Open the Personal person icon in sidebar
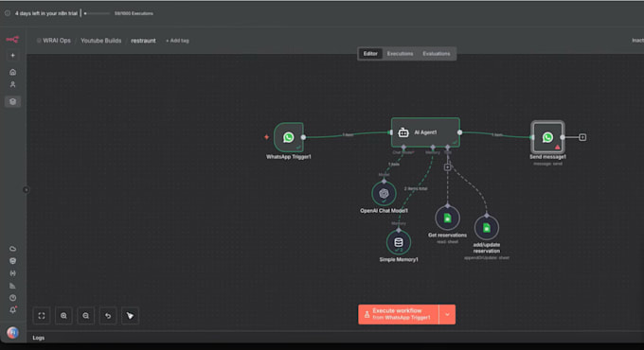This screenshot has height=350, width=644. click(12, 84)
